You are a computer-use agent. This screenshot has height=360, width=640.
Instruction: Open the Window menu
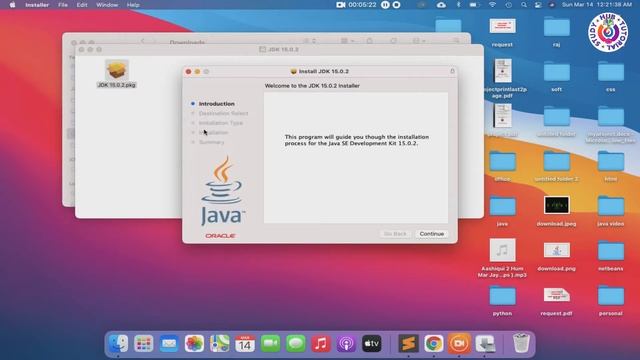point(107,5)
